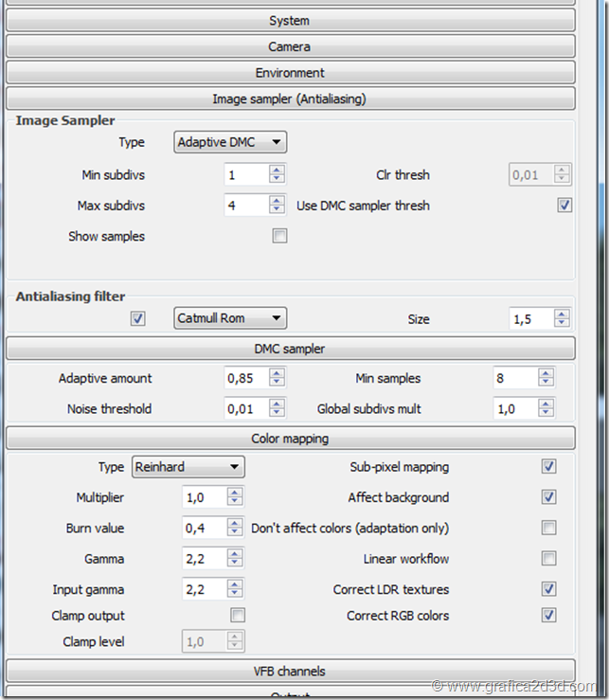
Task: Click the Max subdivs spinner arrows
Action: click(277, 206)
